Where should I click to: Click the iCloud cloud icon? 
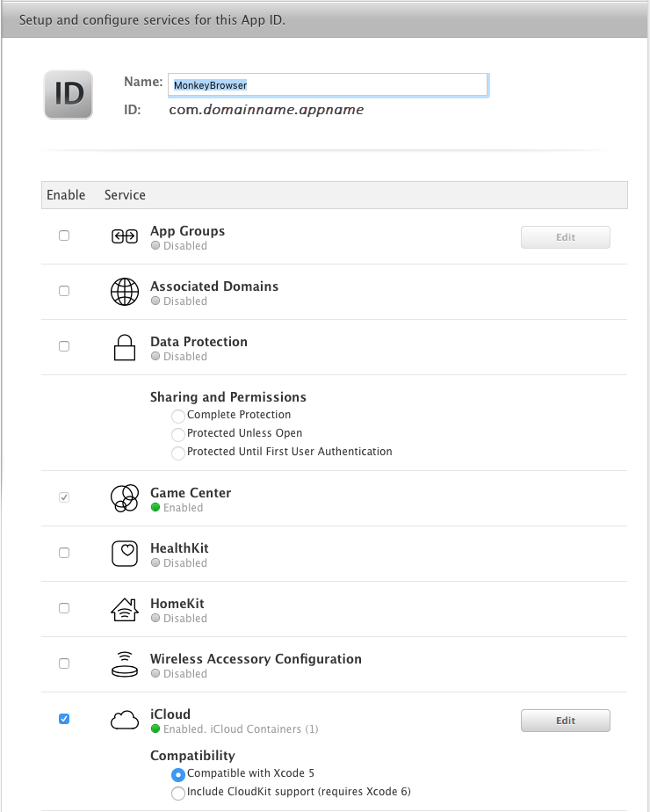[x=125, y=719]
